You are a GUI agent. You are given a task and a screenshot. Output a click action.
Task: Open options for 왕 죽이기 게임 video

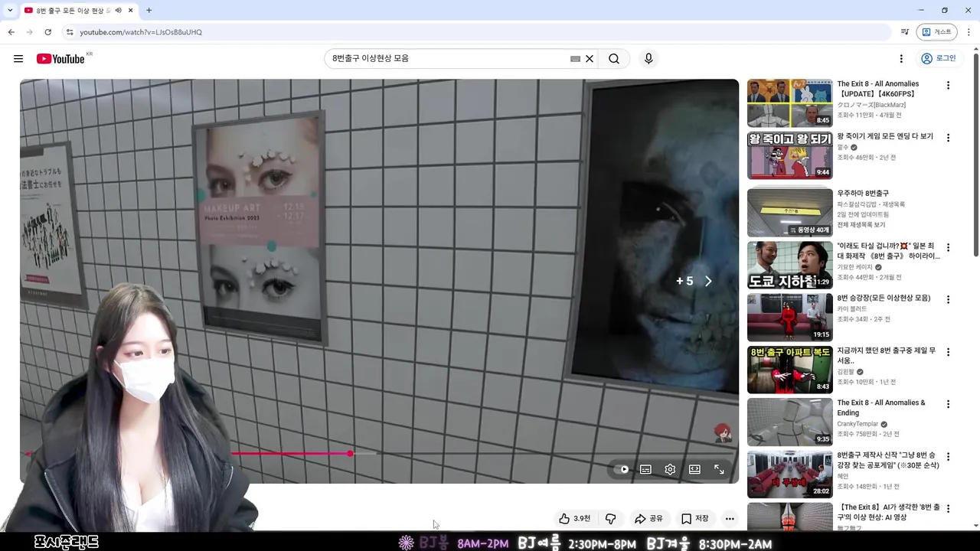tap(948, 138)
